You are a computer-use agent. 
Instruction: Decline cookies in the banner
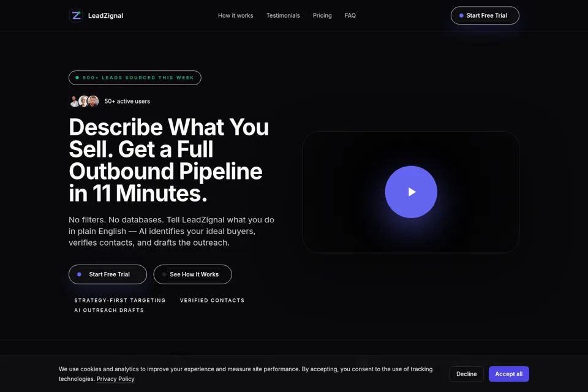pos(467,374)
